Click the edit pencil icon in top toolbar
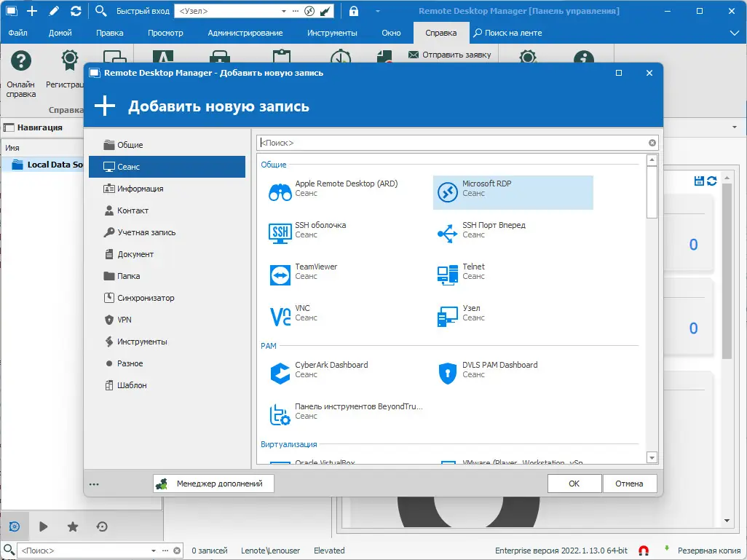Image resolution: width=747 pixels, height=560 pixels. click(54, 11)
